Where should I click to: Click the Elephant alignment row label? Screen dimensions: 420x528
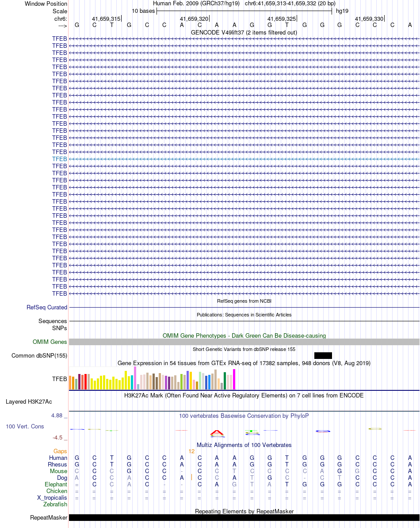pos(56,485)
